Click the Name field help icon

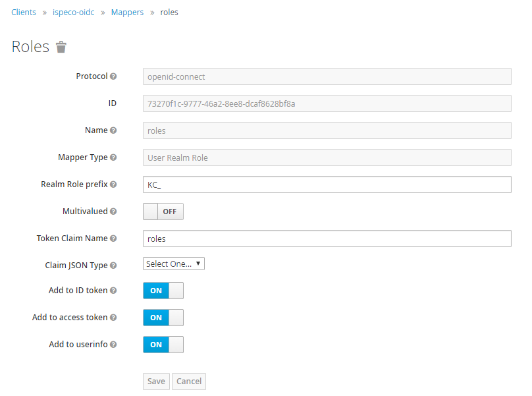113,130
